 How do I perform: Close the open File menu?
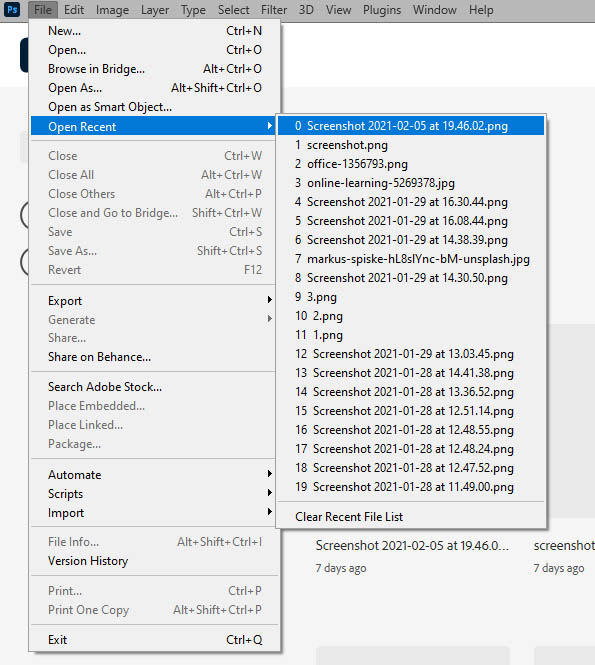tap(43, 10)
